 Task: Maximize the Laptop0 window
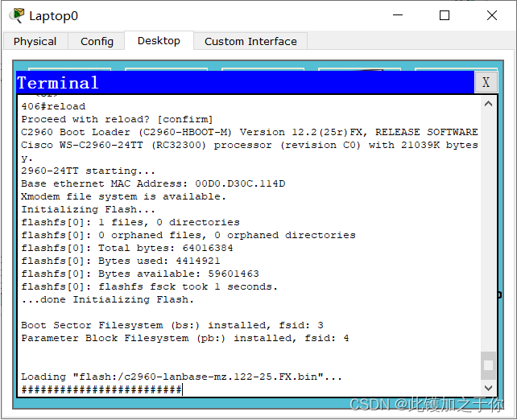coord(445,15)
